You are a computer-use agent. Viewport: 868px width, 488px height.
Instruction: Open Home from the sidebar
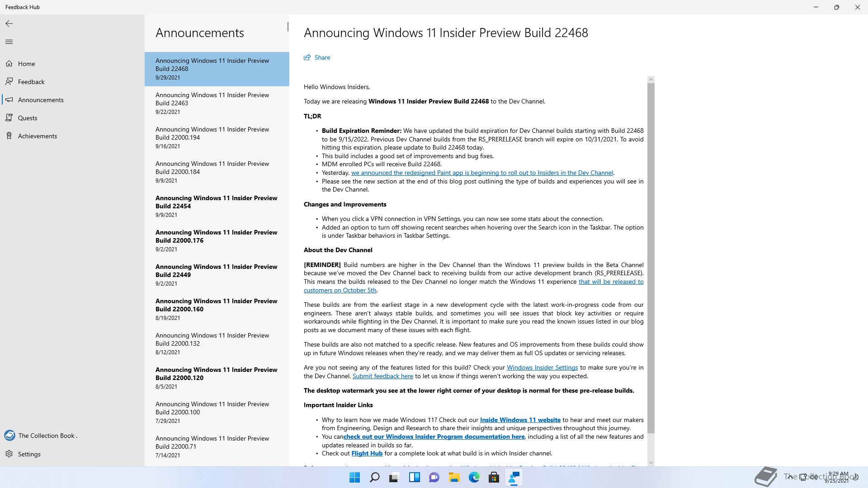(x=72, y=64)
